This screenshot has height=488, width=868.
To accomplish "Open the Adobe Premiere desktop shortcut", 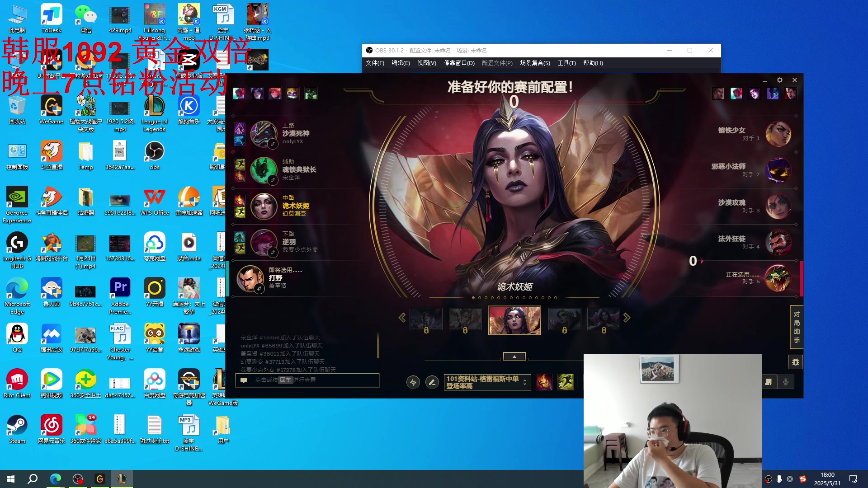I will (120, 296).
